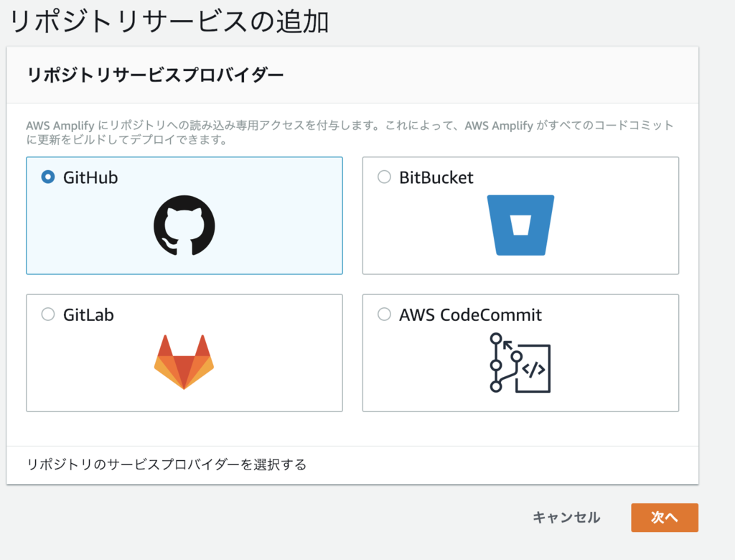Click the AWS CodeCommit label text
Viewport: 735px width, 560px height.
pos(470,314)
